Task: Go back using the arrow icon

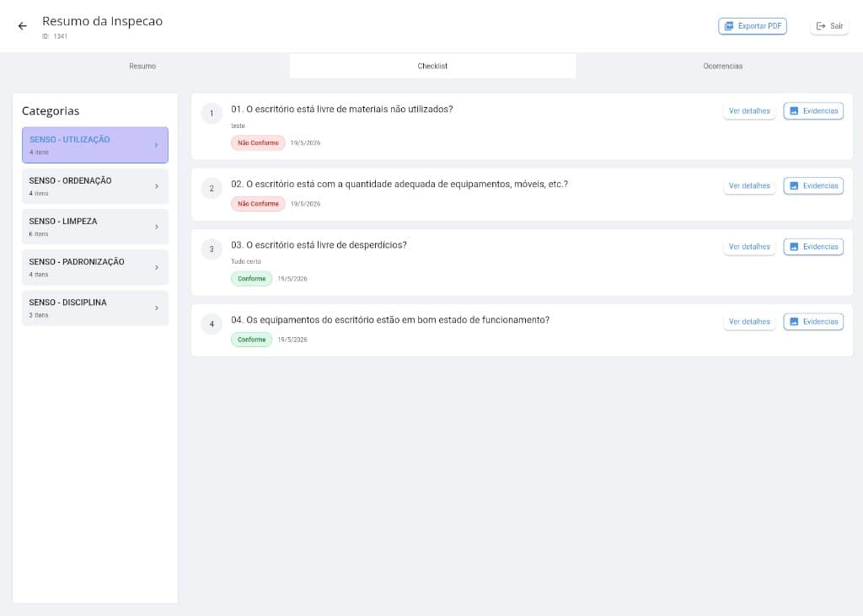Action: (x=22, y=26)
